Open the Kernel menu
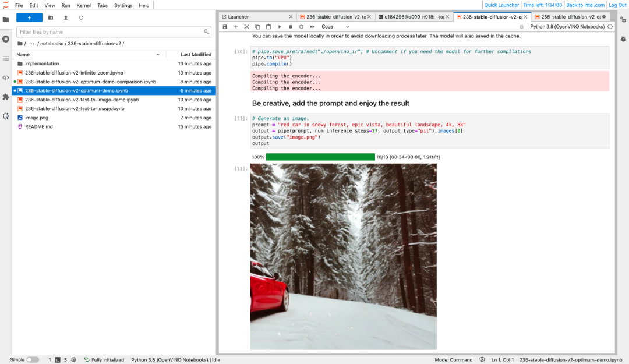The image size is (629, 364). point(83,6)
